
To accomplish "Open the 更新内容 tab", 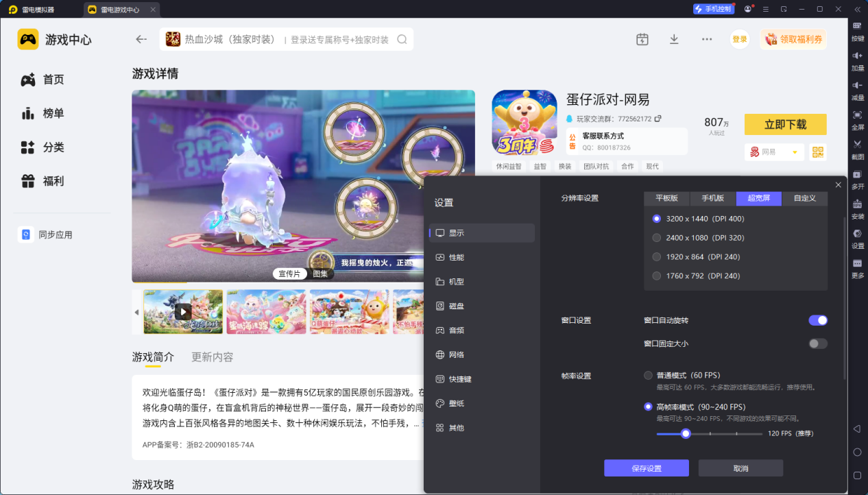I will point(210,357).
